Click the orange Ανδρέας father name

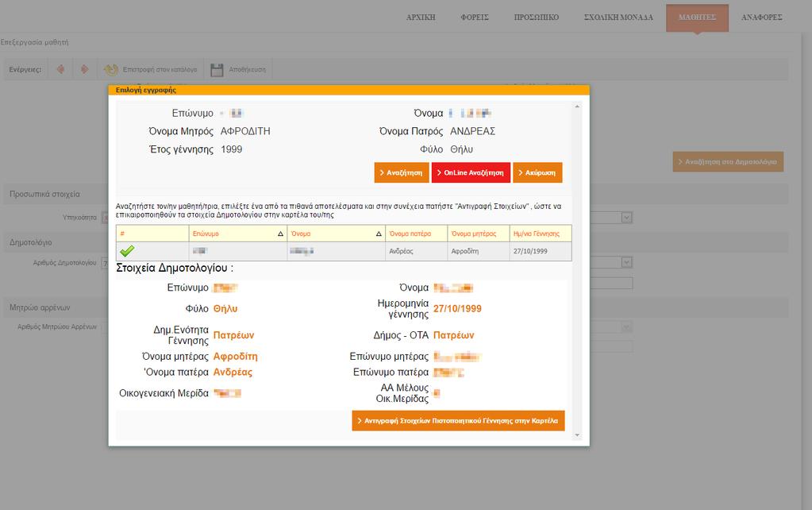[x=233, y=372]
